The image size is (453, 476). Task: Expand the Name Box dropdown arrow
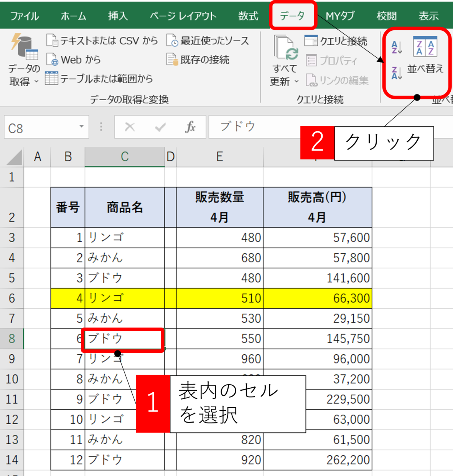(x=81, y=127)
